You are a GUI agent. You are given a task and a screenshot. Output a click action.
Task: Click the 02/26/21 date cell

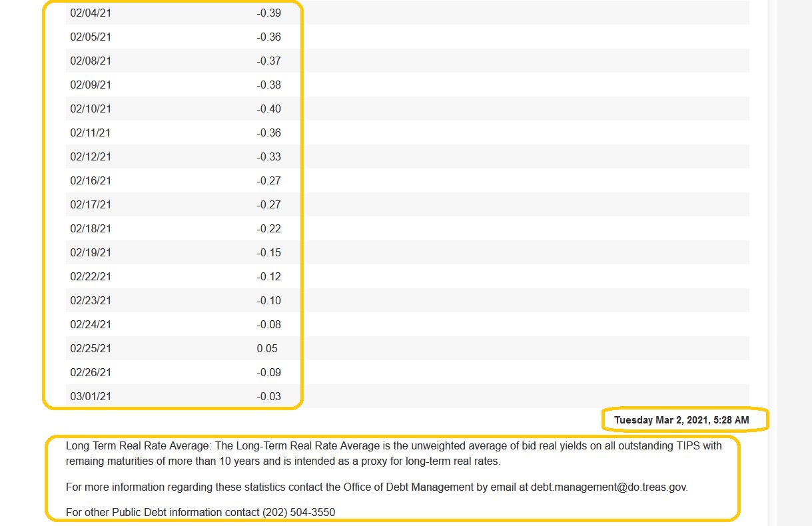(91, 372)
